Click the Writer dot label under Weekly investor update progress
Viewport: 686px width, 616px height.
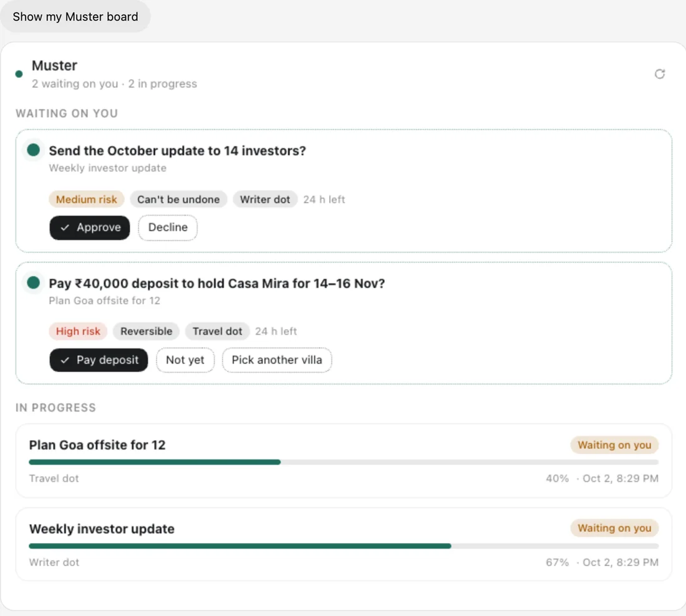click(x=54, y=562)
